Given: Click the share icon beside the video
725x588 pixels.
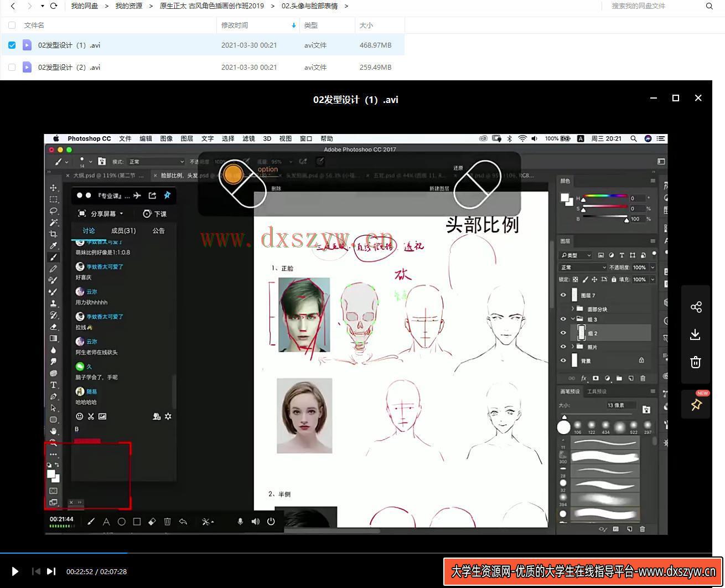Looking at the screenshot, I should (696, 307).
